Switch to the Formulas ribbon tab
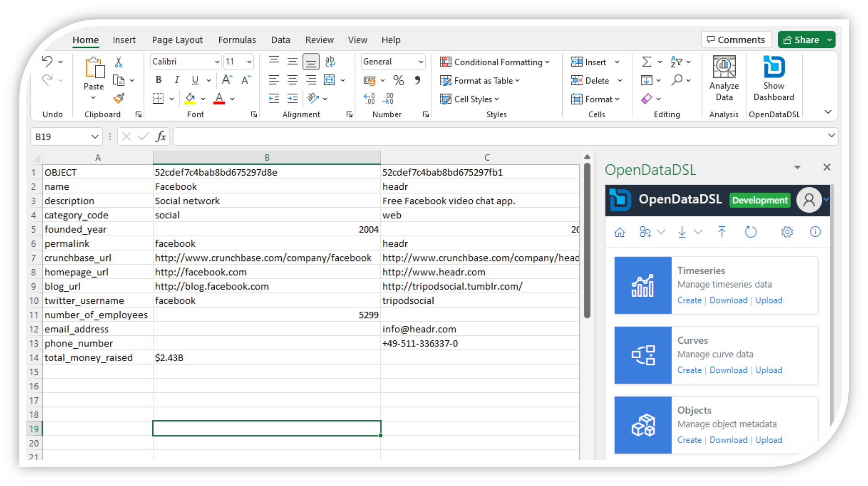The height and width of the screenshot is (486, 868). 237,40
